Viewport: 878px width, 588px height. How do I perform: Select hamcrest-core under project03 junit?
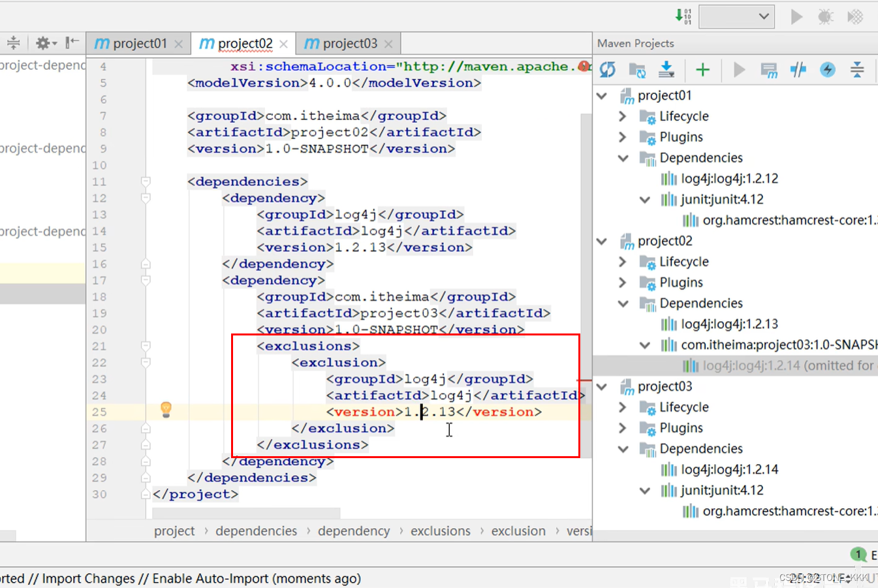tap(779, 512)
